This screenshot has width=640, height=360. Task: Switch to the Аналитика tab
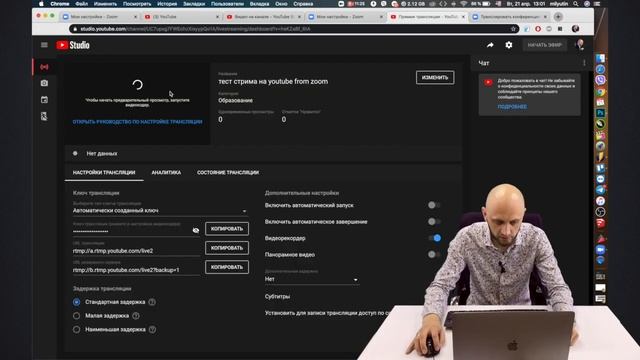coord(166,173)
